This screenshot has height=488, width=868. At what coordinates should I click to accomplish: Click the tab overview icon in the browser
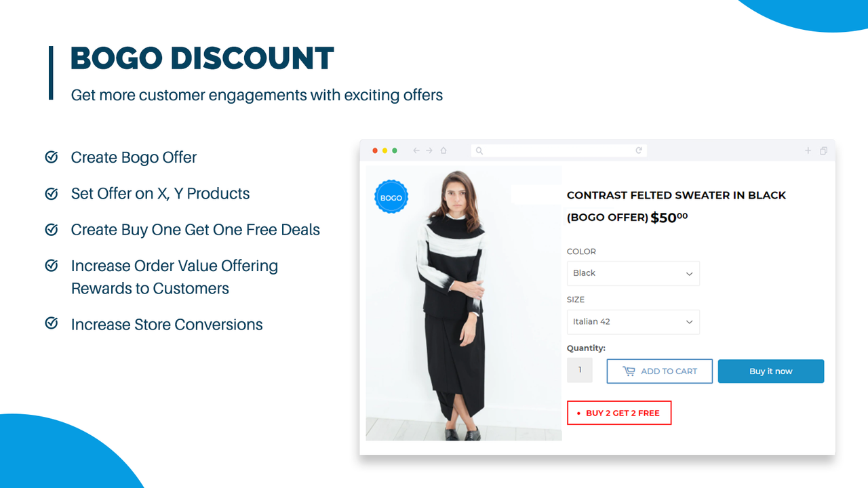pyautogui.click(x=823, y=150)
